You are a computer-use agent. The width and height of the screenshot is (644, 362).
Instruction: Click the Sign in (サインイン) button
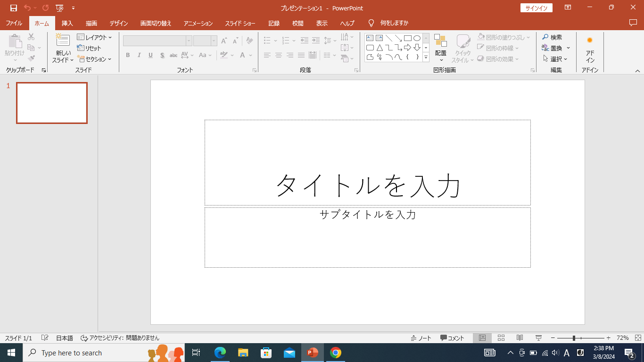[x=537, y=8]
